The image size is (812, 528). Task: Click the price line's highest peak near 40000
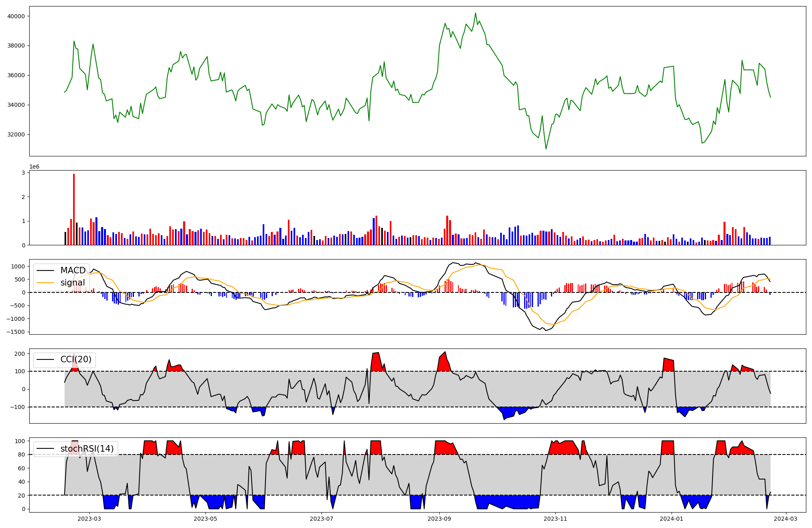click(475, 13)
